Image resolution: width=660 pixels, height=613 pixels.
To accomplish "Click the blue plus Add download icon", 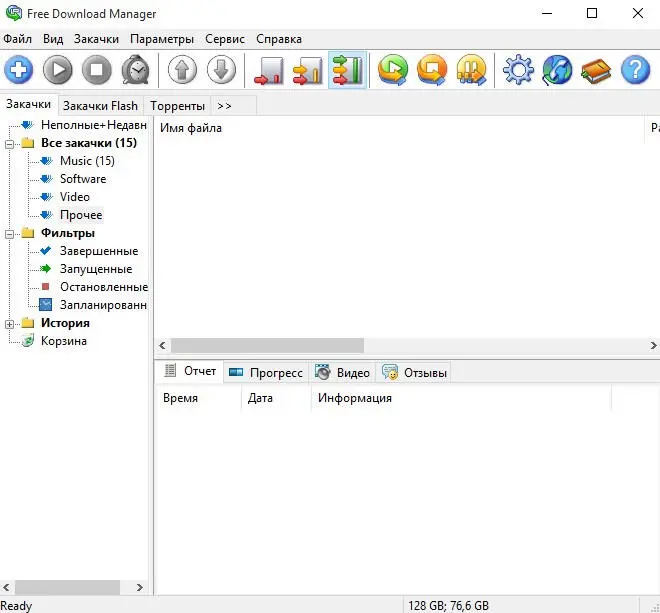I will pyautogui.click(x=19, y=70).
